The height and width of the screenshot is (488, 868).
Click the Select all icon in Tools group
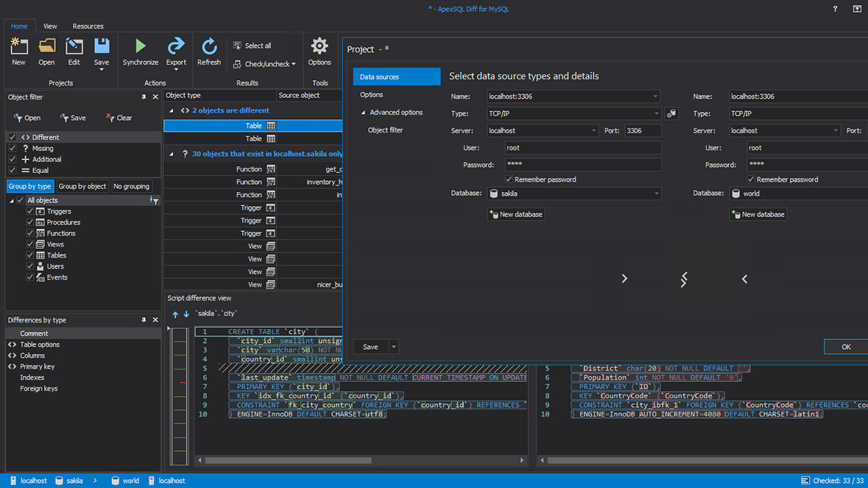pyautogui.click(x=236, y=45)
